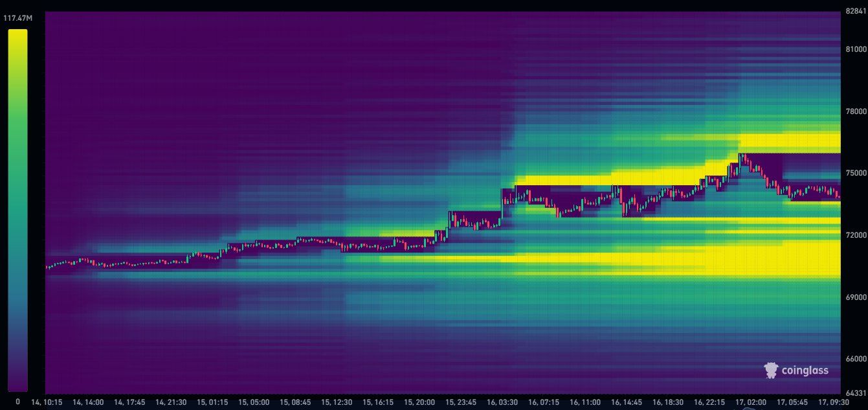The image size is (868, 410).
Task: Click the 17, 02:00 time axis label
Action: (751, 402)
